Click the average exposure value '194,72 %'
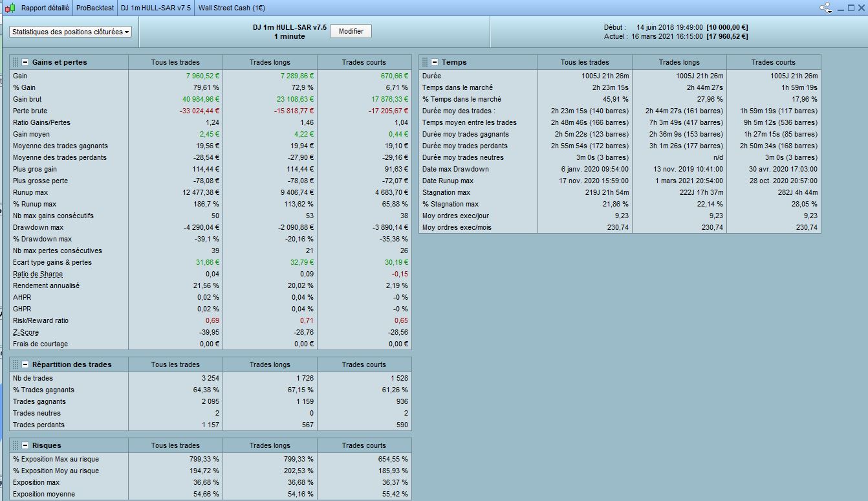Viewport: 868px width, 501px height. click(x=204, y=471)
